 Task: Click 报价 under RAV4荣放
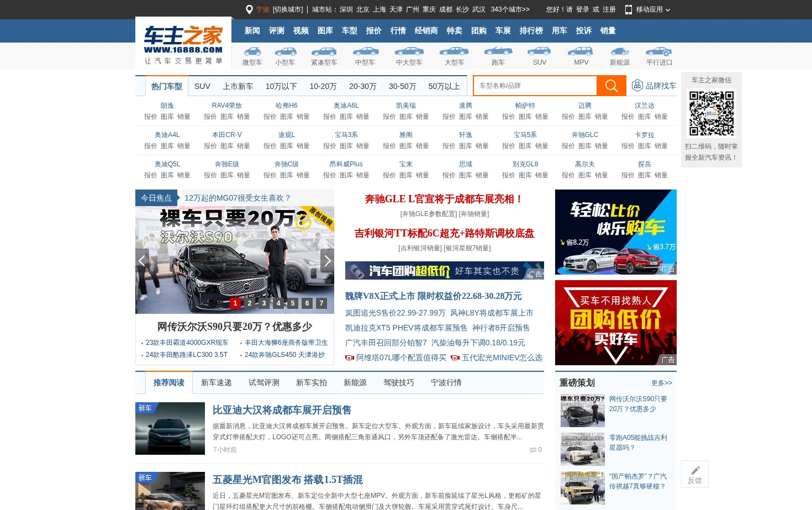(x=210, y=117)
